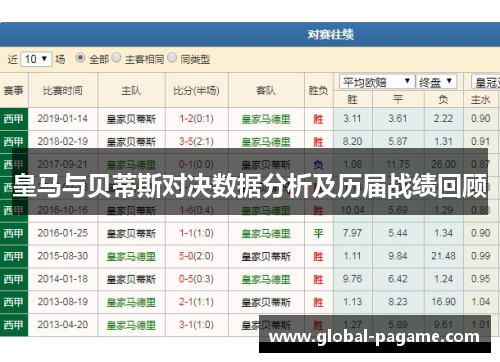The height and width of the screenshot is (362, 500).
Task: Click win odds value 7.97
Action: point(352,233)
